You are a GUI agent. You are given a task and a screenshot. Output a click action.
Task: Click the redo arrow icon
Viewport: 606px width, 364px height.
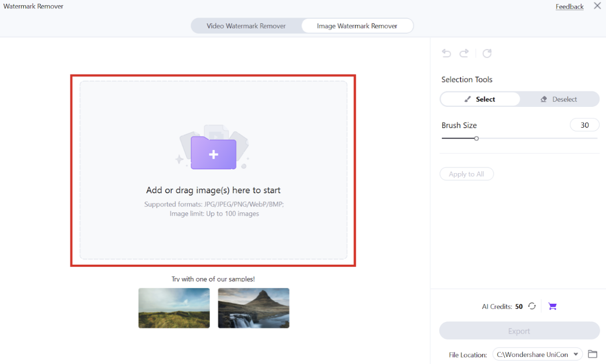click(x=464, y=53)
